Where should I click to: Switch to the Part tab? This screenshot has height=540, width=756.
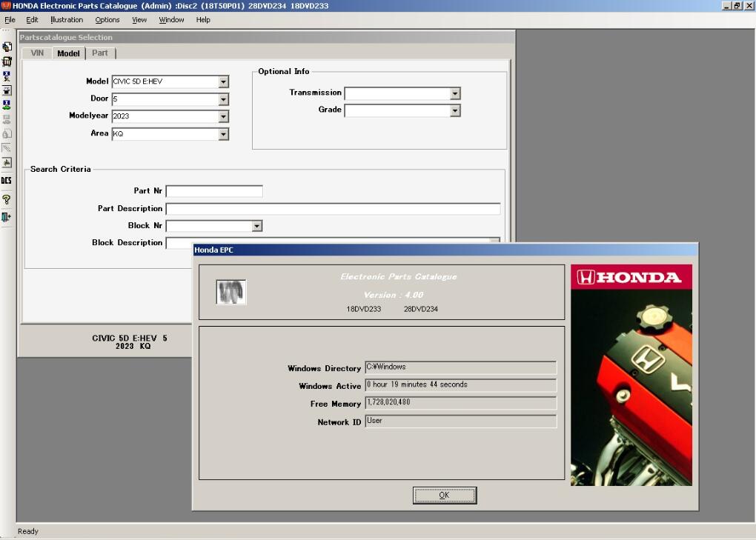tap(100, 53)
